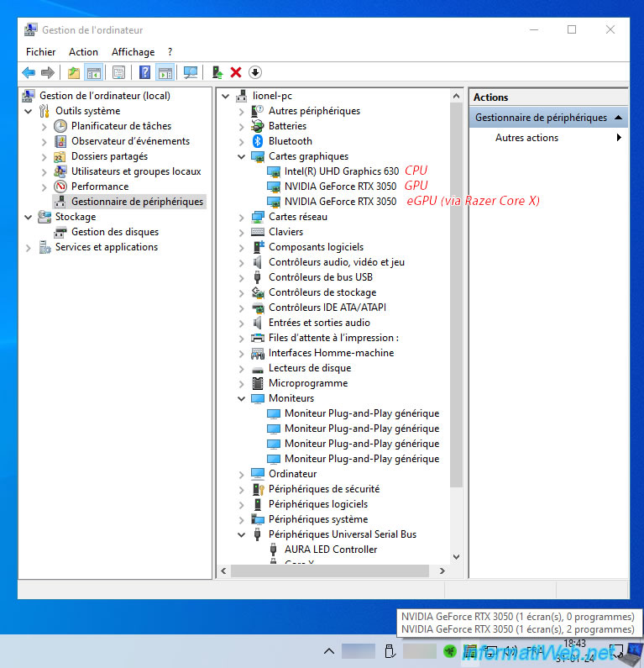
Task: Select Gestion de l'ordinateur (local) root
Action: [x=105, y=96]
